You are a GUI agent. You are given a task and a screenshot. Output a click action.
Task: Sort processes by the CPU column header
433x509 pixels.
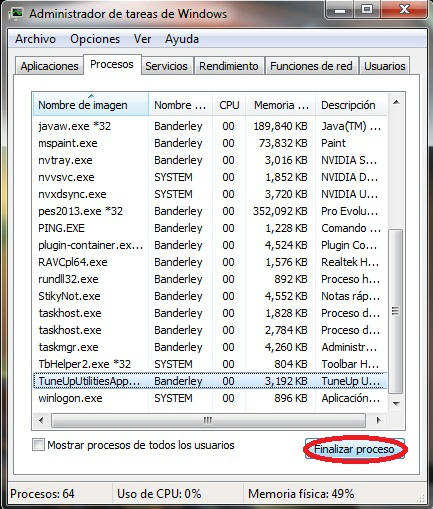pos(229,105)
